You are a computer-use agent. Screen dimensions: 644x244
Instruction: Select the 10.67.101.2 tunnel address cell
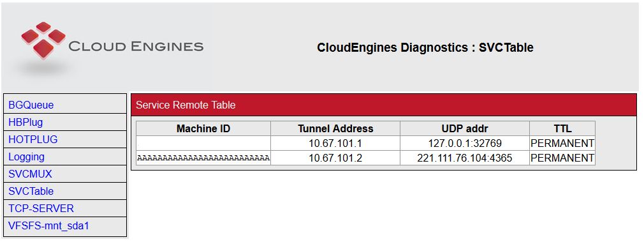[x=335, y=158]
